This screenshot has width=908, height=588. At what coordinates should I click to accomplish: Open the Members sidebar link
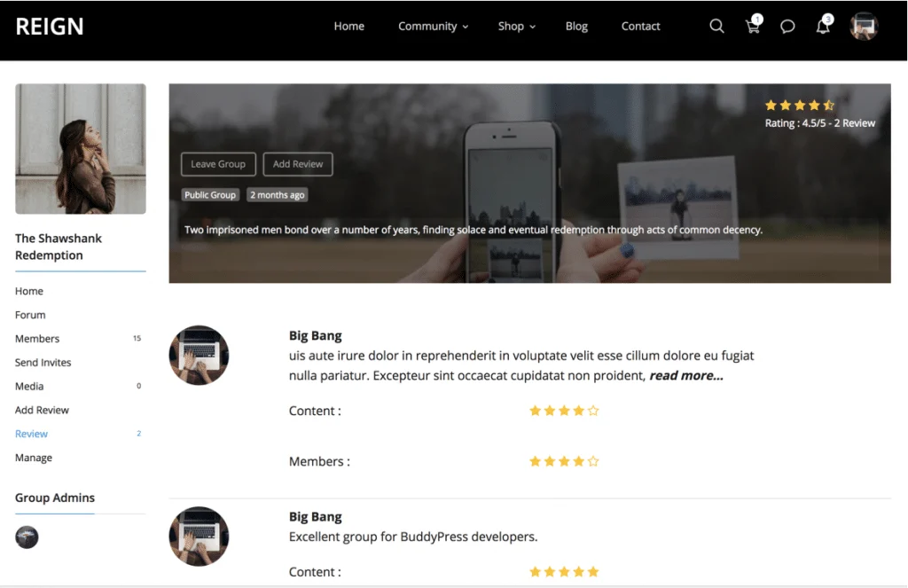coord(37,338)
